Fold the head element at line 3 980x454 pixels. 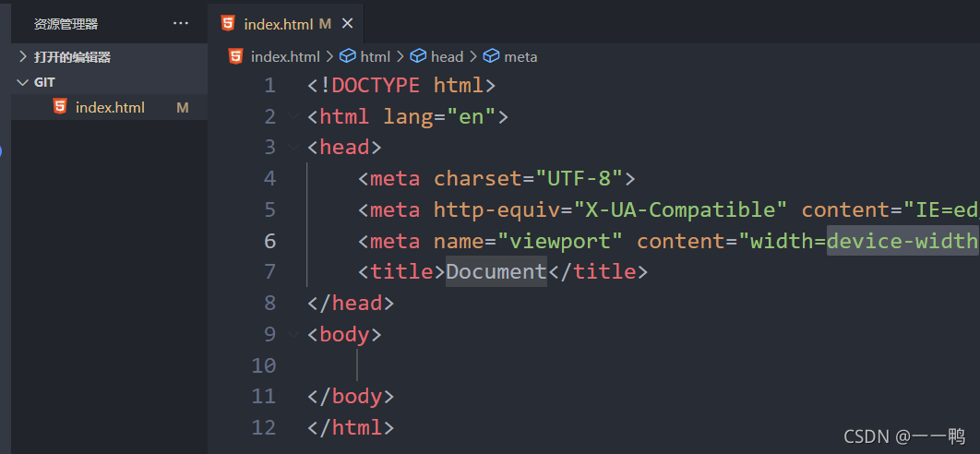pos(293,148)
